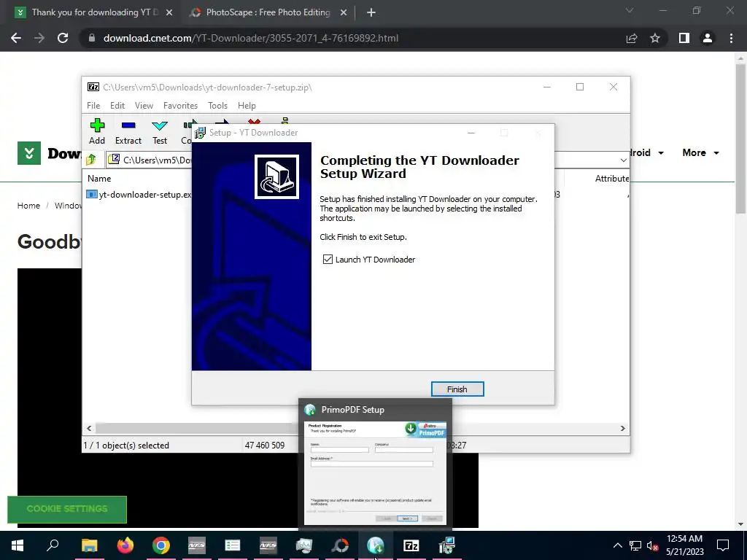Switch to the PhotoScape Free Photo Editing tab
This screenshot has width=747, height=560.
click(268, 12)
